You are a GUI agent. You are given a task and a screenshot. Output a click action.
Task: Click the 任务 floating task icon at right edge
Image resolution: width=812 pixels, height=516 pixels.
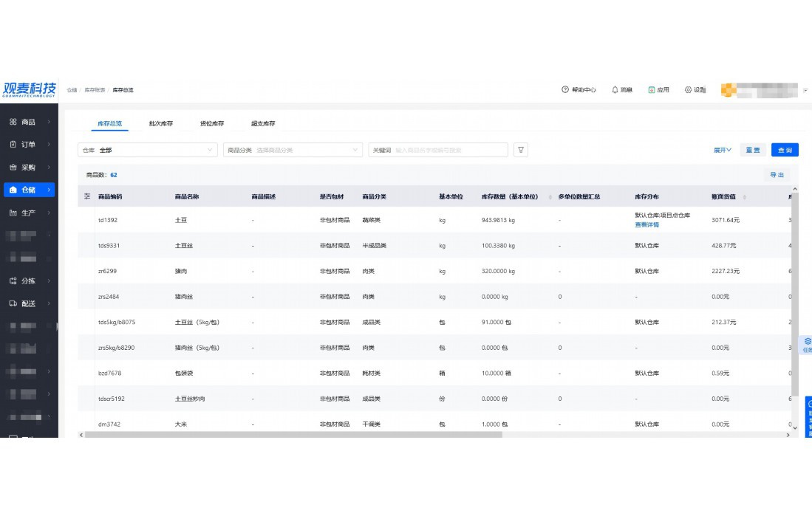pyautogui.click(x=807, y=344)
